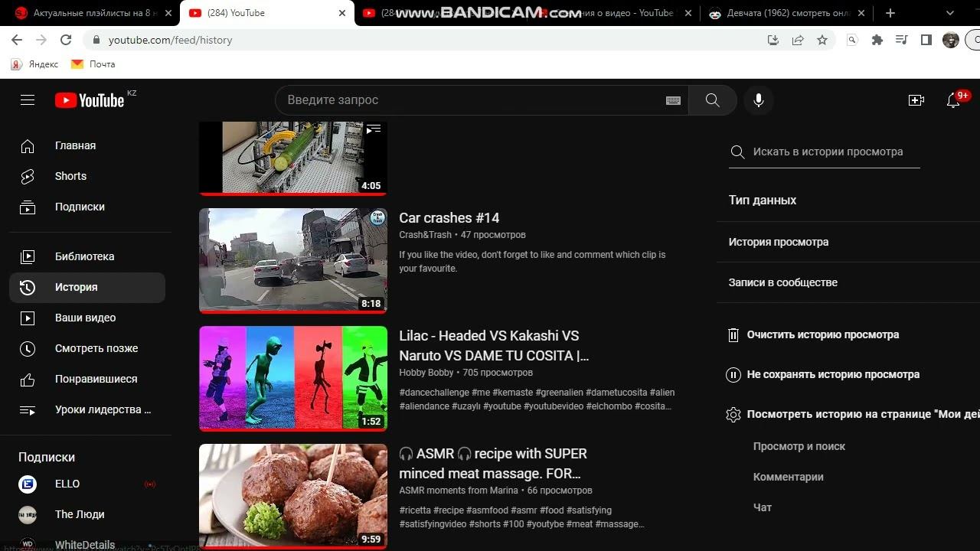Click The Люди channel avatar
This screenshot has width=980, height=551.
[x=28, y=514]
